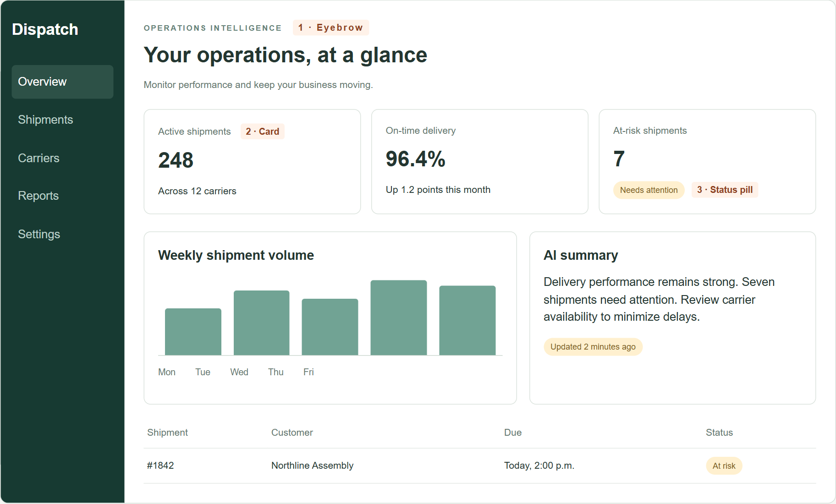Click the Wed axis label
Image resolution: width=836 pixels, height=504 pixels.
[239, 372]
